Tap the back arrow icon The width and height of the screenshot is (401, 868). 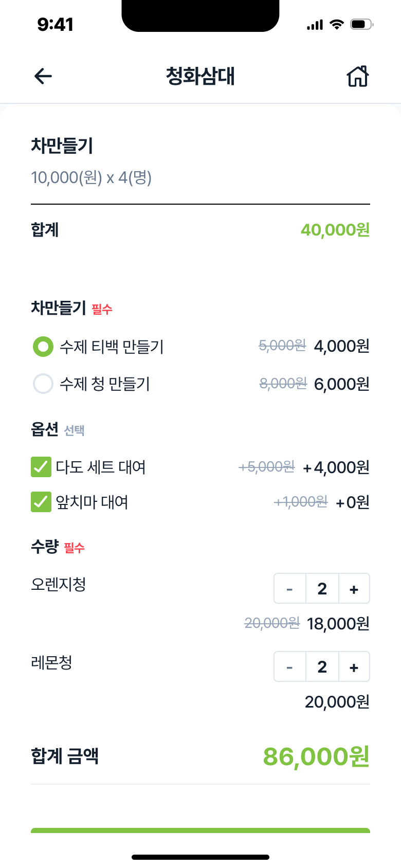(x=43, y=77)
